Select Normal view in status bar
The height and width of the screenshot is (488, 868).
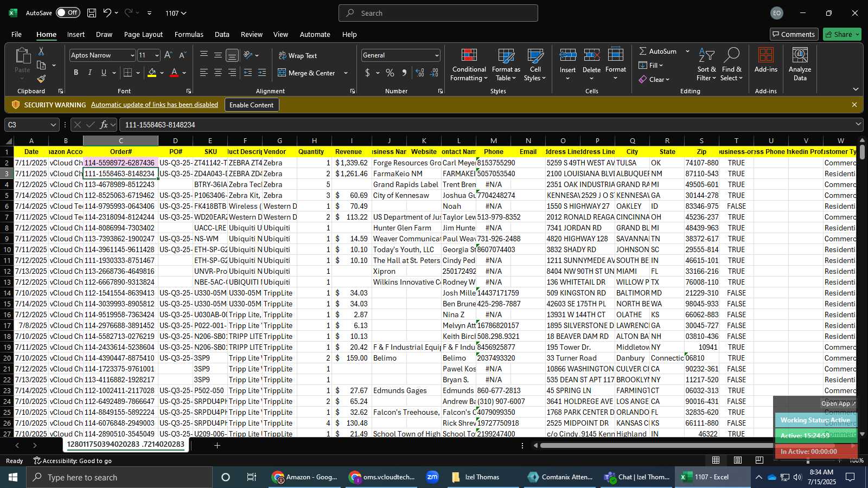coord(716,460)
